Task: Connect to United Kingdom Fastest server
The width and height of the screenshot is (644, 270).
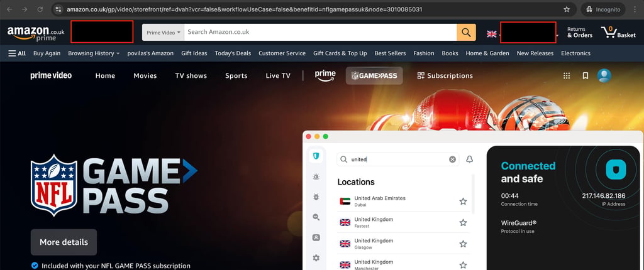Action: point(403,222)
